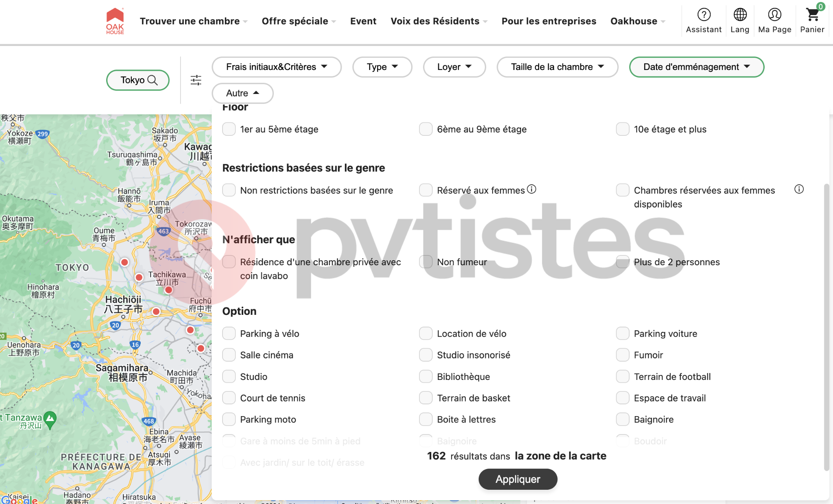Click the language/globe icon
Image resolution: width=833 pixels, height=504 pixels.
pyautogui.click(x=740, y=14)
